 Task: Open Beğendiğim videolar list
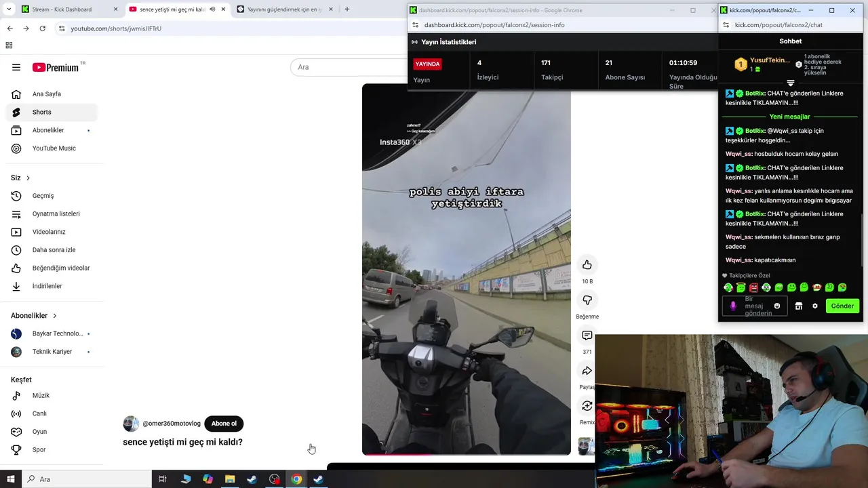pos(52,268)
